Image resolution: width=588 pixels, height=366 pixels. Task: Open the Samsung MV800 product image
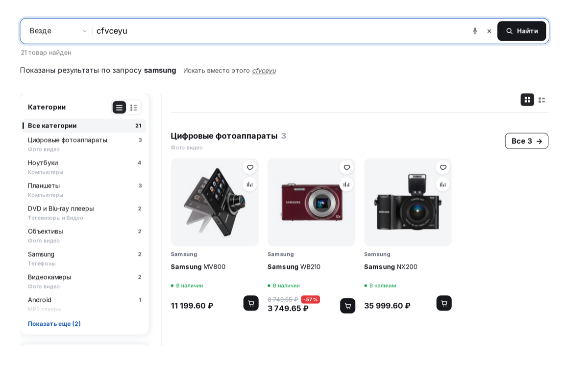[x=215, y=202]
